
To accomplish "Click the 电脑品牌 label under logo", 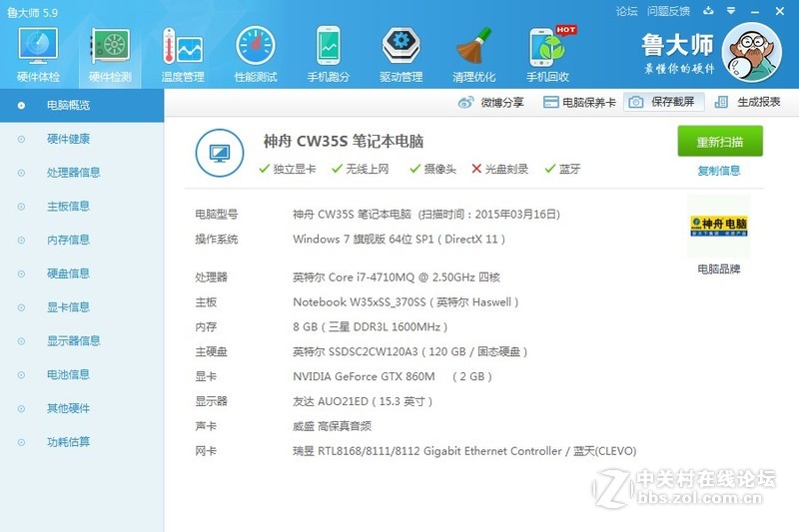I will click(x=719, y=269).
